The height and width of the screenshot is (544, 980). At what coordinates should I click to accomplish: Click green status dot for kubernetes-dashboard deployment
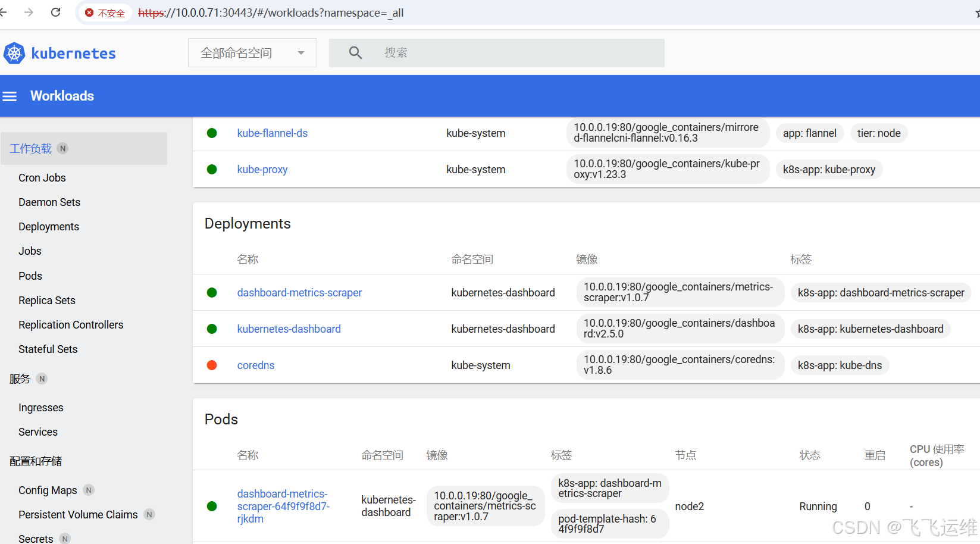pyautogui.click(x=212, y=329)
